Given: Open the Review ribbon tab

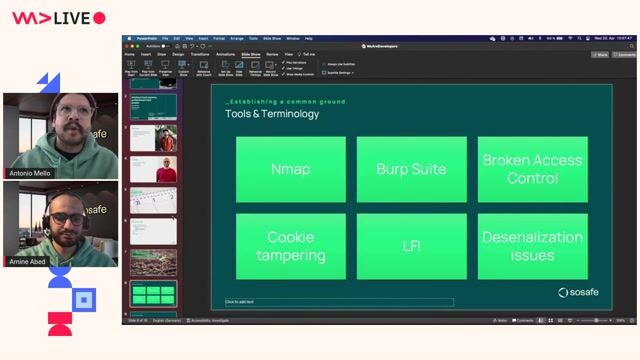Looking at the screenshot, I should 272,54.
